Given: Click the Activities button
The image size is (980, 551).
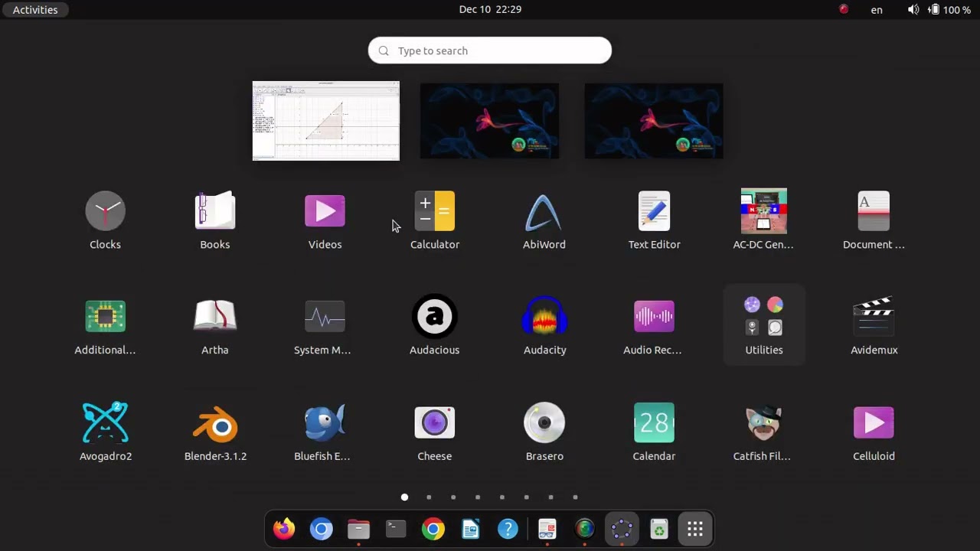Looking at the screenshot, I should (35, 9).
